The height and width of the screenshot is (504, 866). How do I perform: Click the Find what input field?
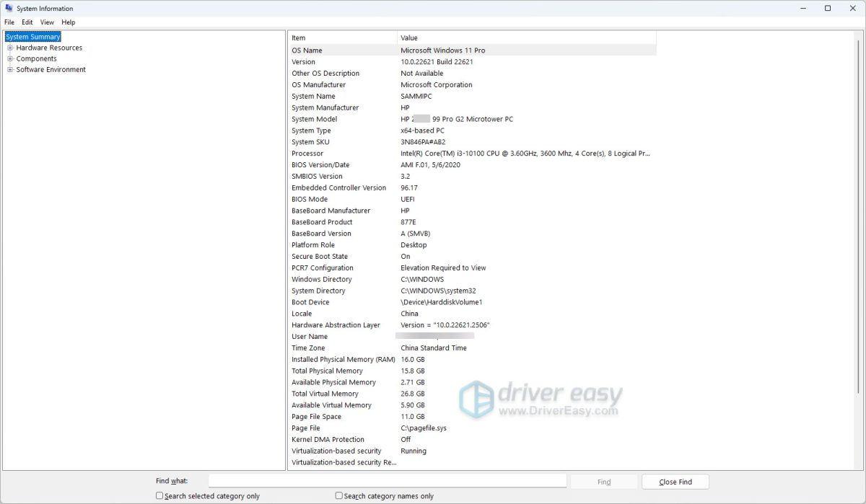pyautogui.click(x=388, y=481)
